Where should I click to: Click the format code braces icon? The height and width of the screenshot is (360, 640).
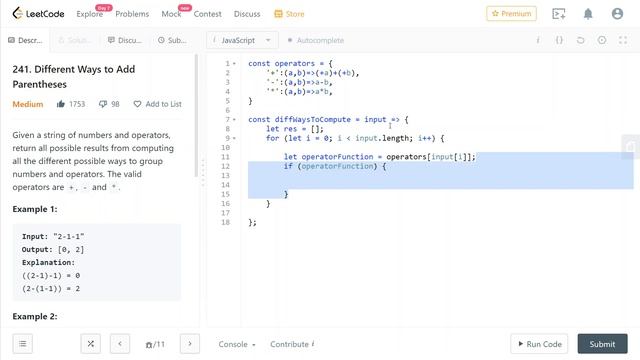[x=559, y=40]
